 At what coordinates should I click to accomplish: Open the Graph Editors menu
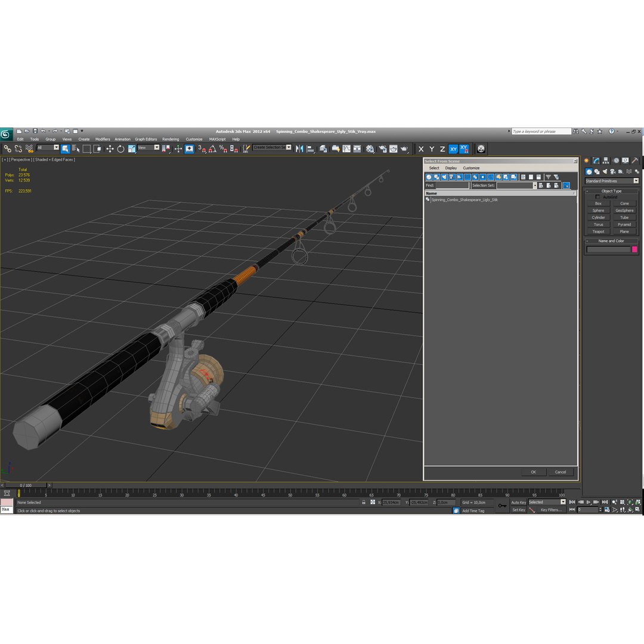click(146, 139)
